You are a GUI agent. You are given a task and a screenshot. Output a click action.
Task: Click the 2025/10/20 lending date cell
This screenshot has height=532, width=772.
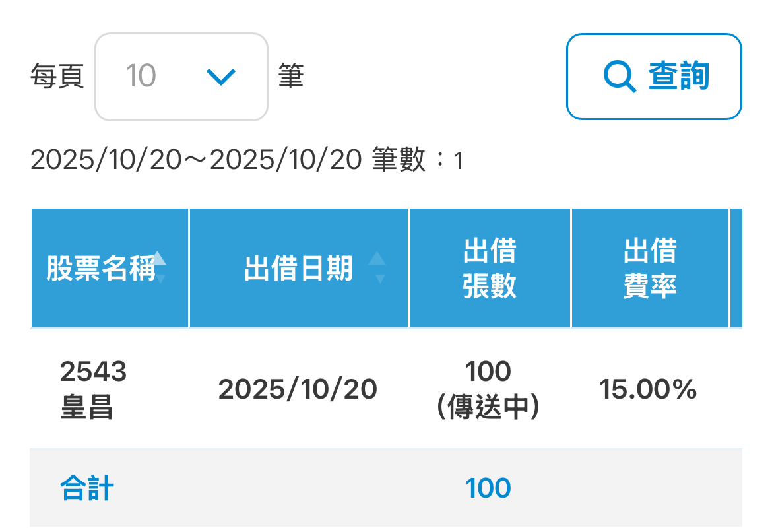coord(298,389)
